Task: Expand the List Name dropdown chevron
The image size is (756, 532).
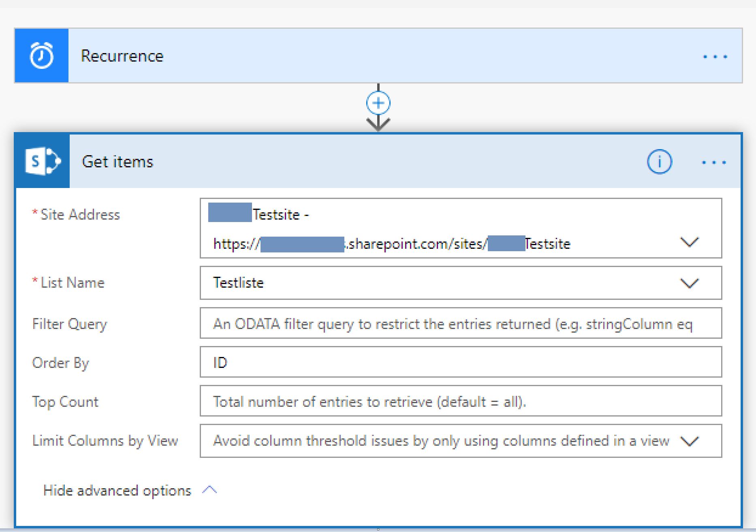Action: pos(689,283)
